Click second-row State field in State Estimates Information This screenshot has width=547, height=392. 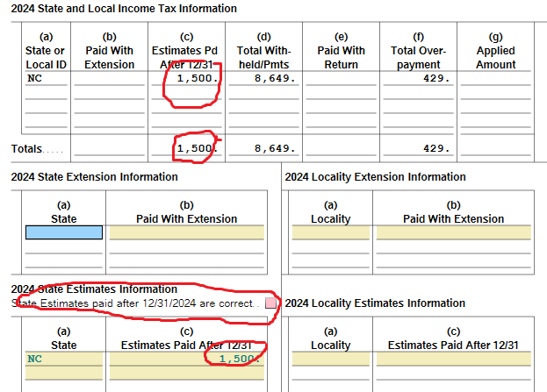(63, 374)
